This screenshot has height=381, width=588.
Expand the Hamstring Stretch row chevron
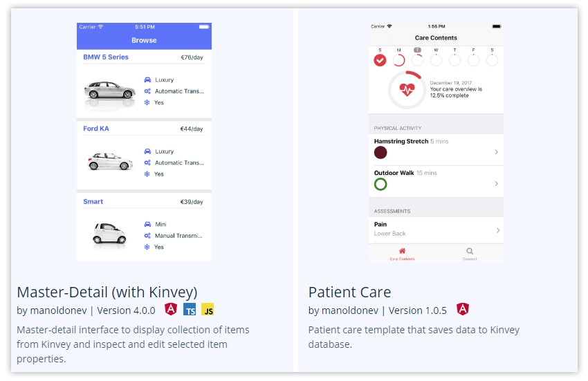point(496,152)
